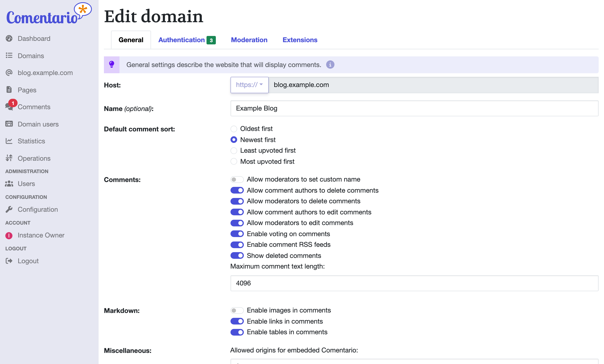The width and height of the screenshot is (604, 364).
Task: Disable voting on comments switch
Action: coord(237,234)
